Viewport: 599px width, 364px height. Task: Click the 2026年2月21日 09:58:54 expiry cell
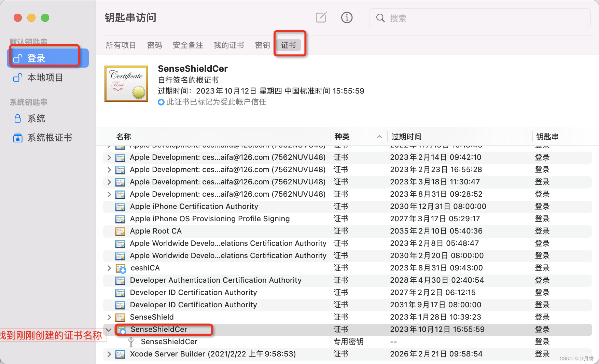pyautogui.click(x=436, y=354)
